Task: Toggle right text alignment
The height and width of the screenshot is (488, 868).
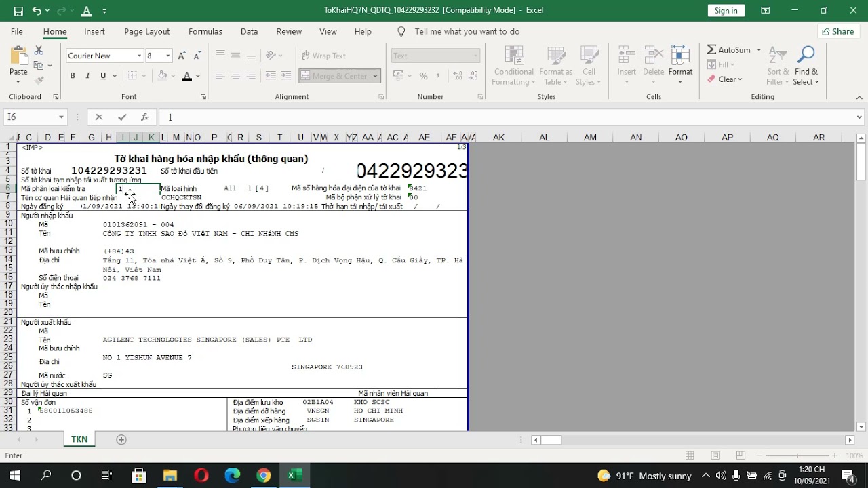Action: (251, 76)
